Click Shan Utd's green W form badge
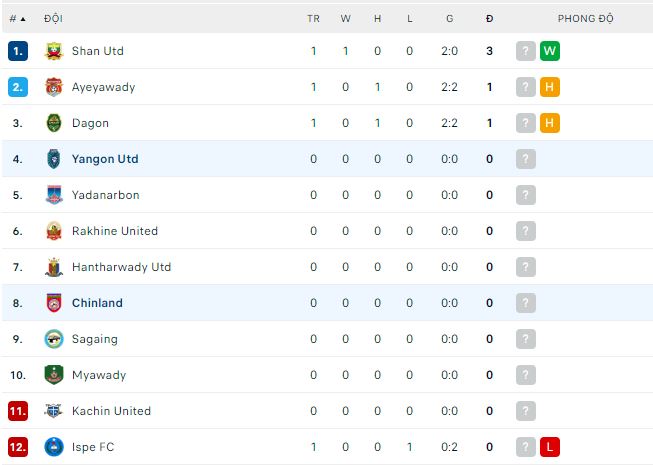653x465 pixels. (549, 51)
